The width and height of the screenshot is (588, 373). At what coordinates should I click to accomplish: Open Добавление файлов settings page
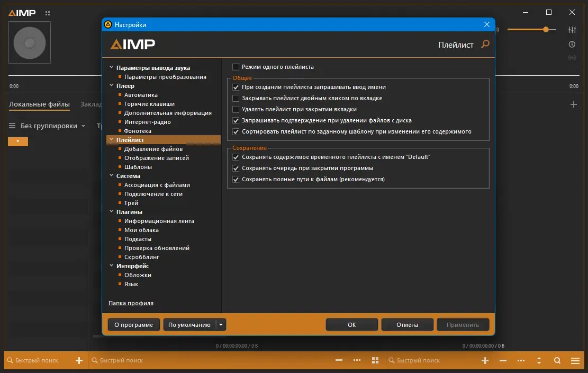point(153,149)
